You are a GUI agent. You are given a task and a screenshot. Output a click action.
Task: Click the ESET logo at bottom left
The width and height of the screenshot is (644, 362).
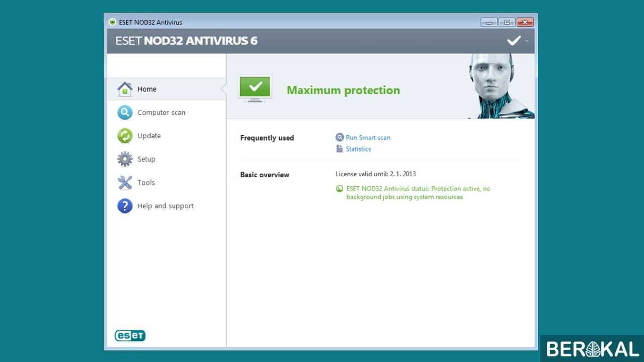[130, 336]
